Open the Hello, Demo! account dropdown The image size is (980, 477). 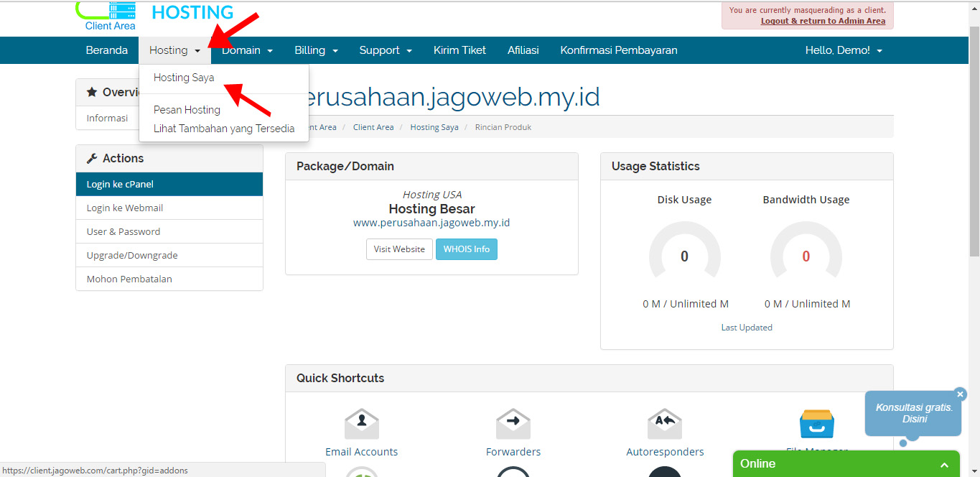844,50
